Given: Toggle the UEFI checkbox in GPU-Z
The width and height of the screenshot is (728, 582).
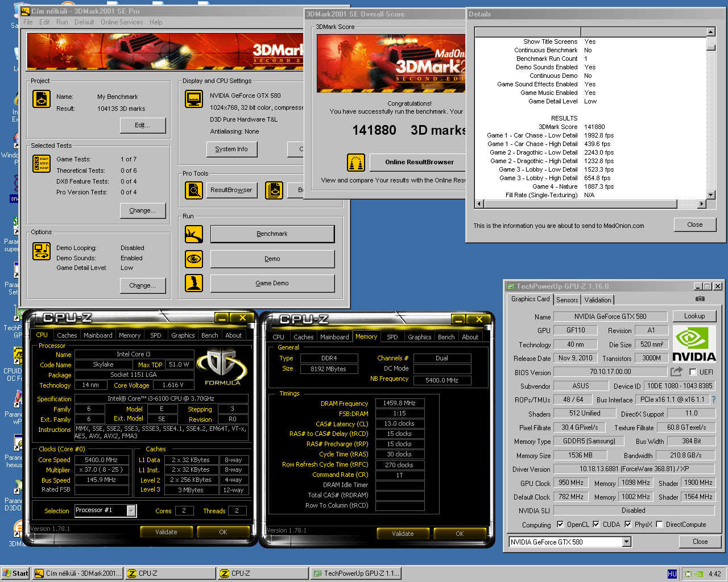Looking at the screenshot, I should (x=693, y=372).
